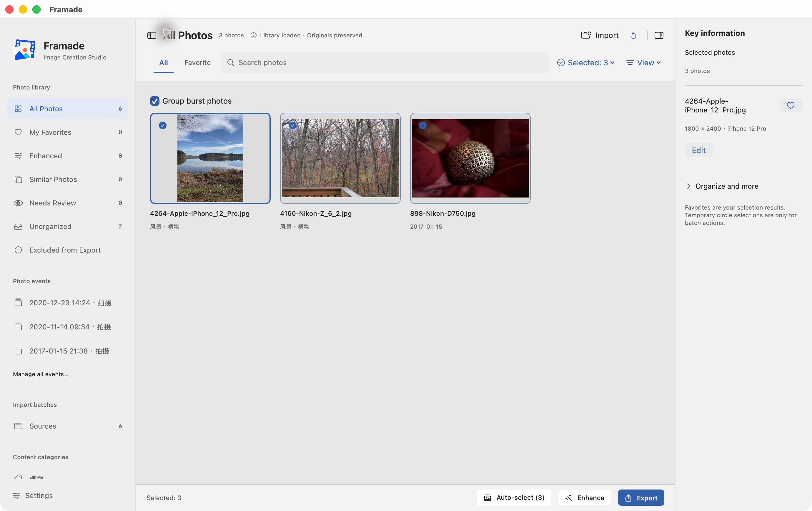Open My Favorites in the sidebar
Image resolution: width=812 pixels, height=511 pixels.
coord(67,132)
